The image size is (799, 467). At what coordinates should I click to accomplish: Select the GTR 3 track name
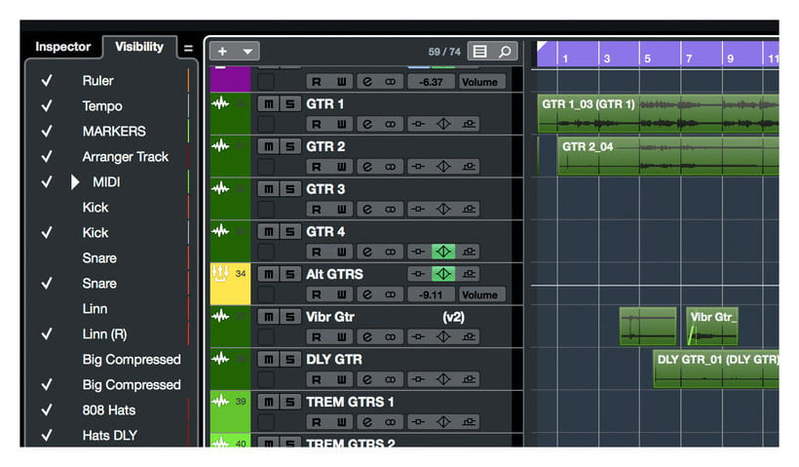click(x=326, y=189)
